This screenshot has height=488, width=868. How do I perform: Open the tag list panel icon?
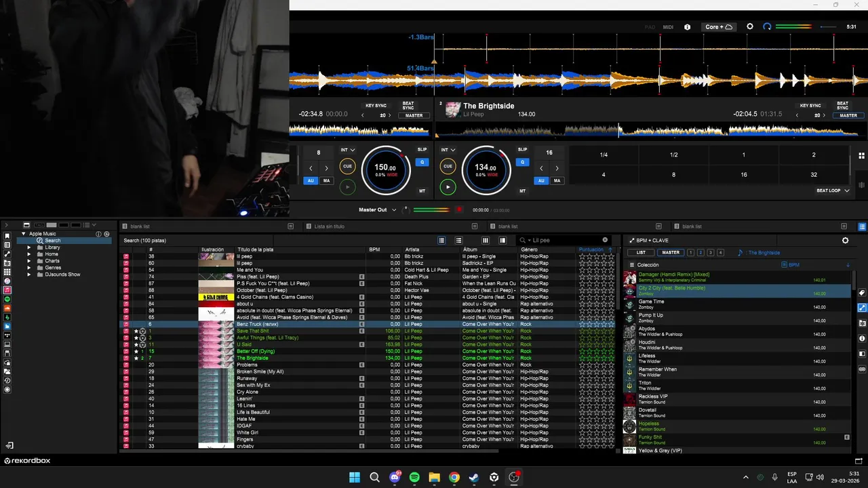862,293
